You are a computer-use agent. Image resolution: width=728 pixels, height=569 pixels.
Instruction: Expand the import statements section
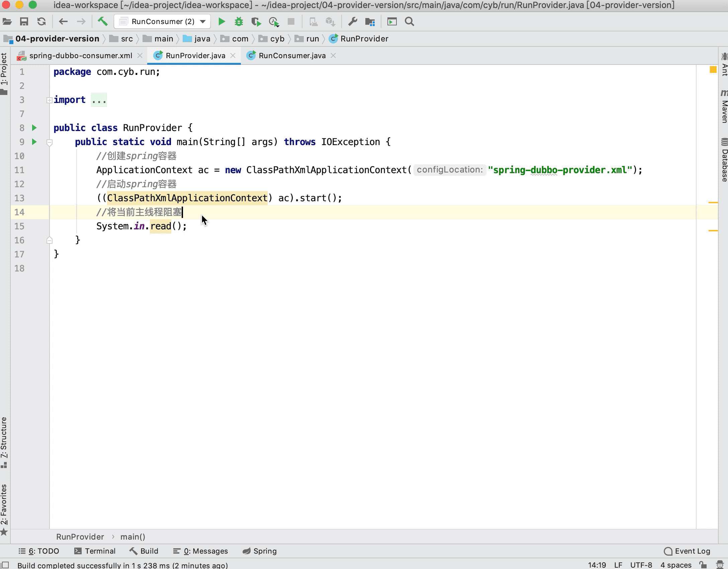click(x=49, y=99)
